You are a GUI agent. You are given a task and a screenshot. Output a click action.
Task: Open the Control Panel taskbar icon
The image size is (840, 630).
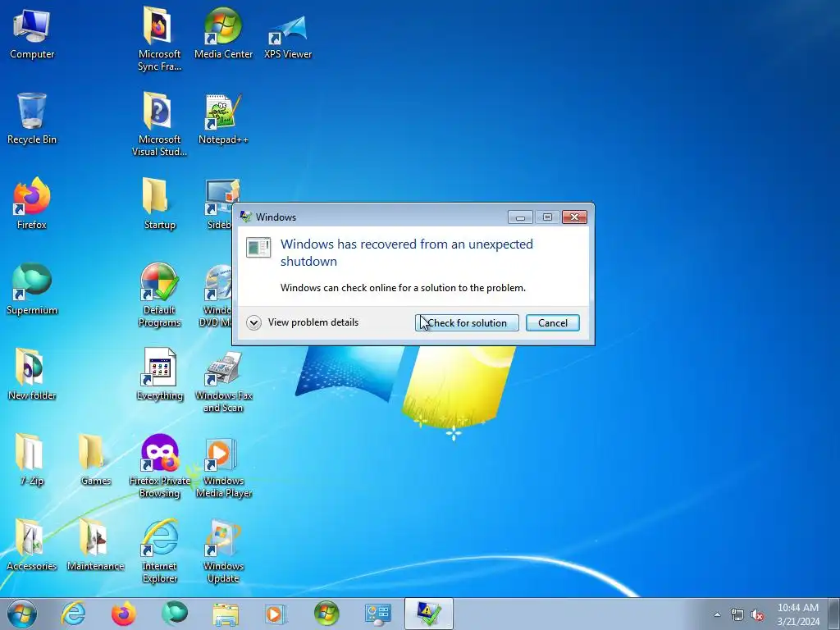pos(377,614)
